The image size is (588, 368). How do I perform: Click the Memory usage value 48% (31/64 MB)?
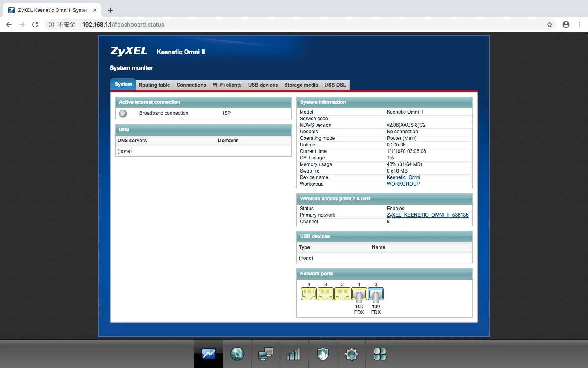(404, 164)
